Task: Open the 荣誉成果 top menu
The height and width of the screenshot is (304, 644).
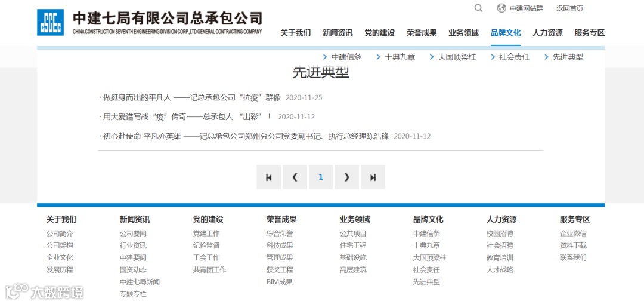Action: (x=422, y=33)
